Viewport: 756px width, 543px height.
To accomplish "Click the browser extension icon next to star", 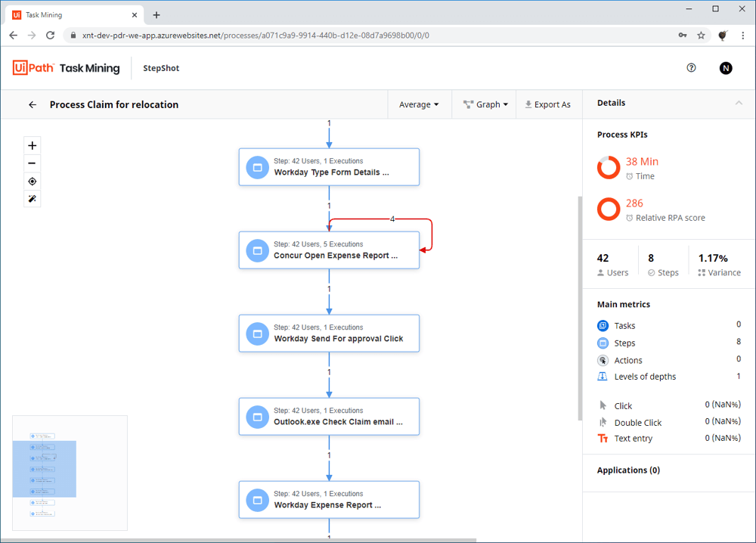I will pos(722,36).
